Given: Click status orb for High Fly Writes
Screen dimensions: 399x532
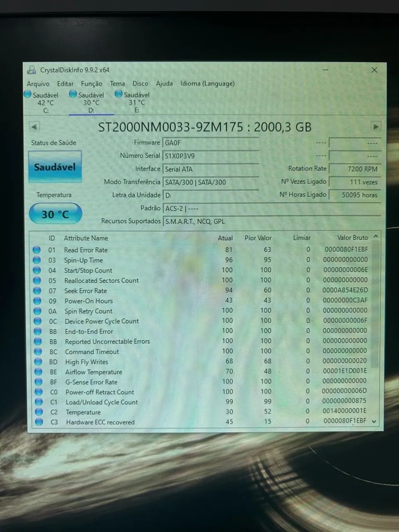Looking at the screenshot, I should pyautogui.click(x=39, y=362).
